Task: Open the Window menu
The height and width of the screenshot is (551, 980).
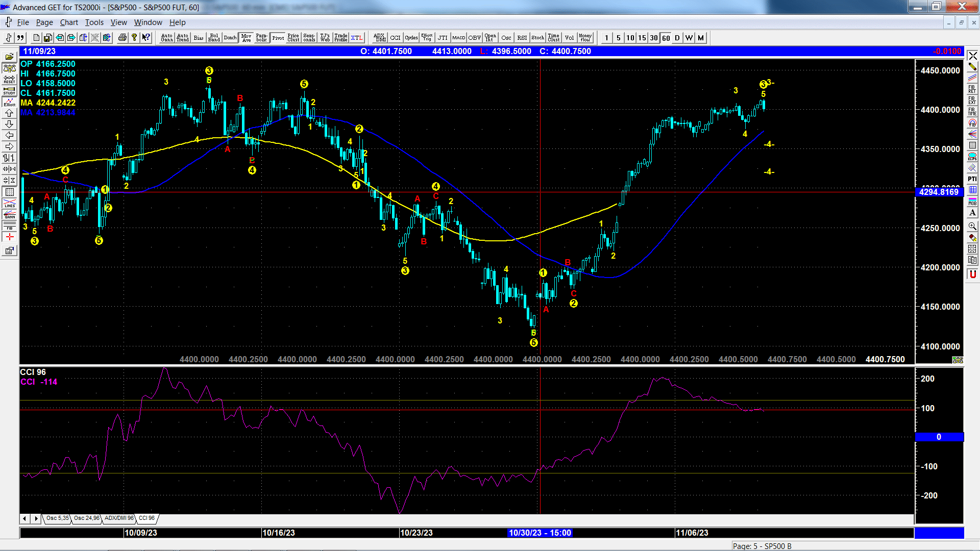Action: click(x=148, y=22)
